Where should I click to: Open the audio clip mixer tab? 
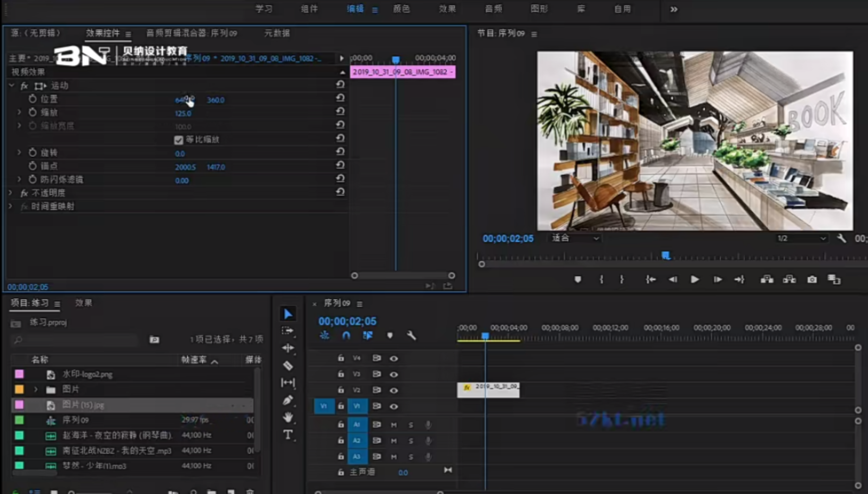(x=191, y=33)
